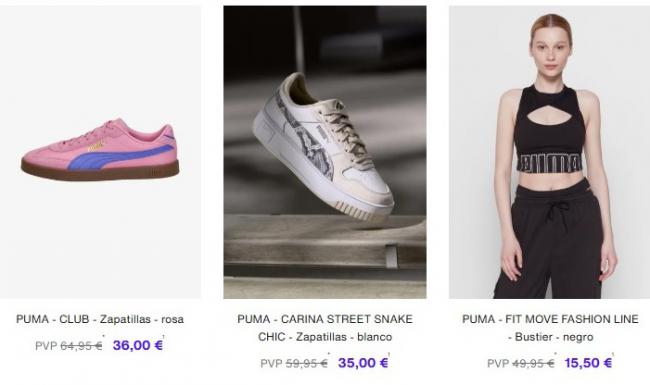Click the crossed-out 49,95 € price

(533, 363)
